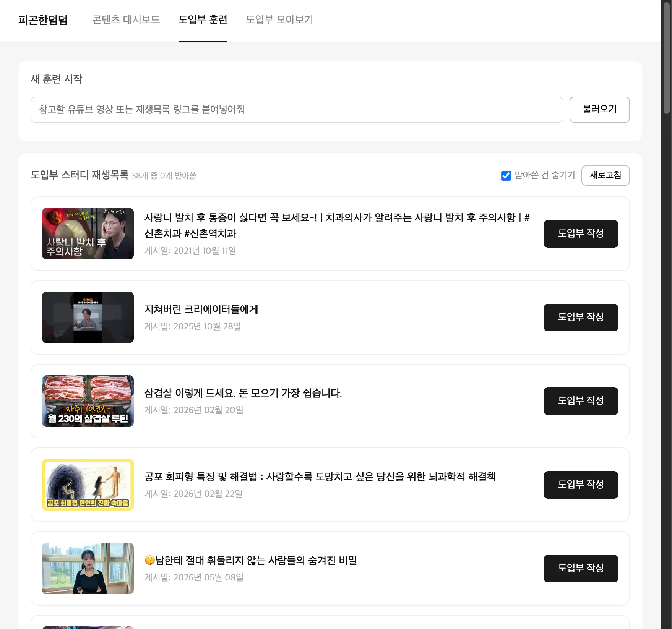Uncheck the 받아쓴 건 숨기기 checkbox
The height and width of the screenshot is (629, 672).
[506, 176]
